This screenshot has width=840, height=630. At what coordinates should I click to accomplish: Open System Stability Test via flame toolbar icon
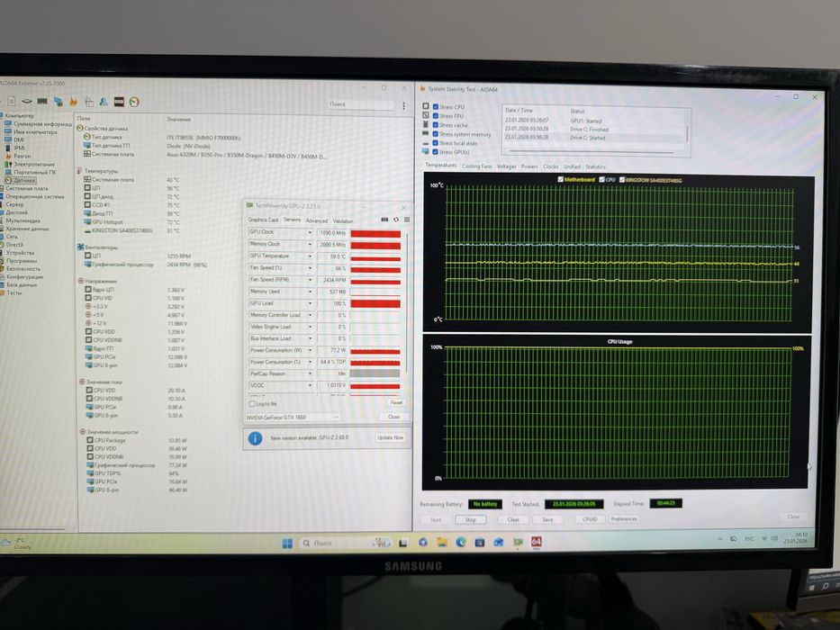click(73, 101)
